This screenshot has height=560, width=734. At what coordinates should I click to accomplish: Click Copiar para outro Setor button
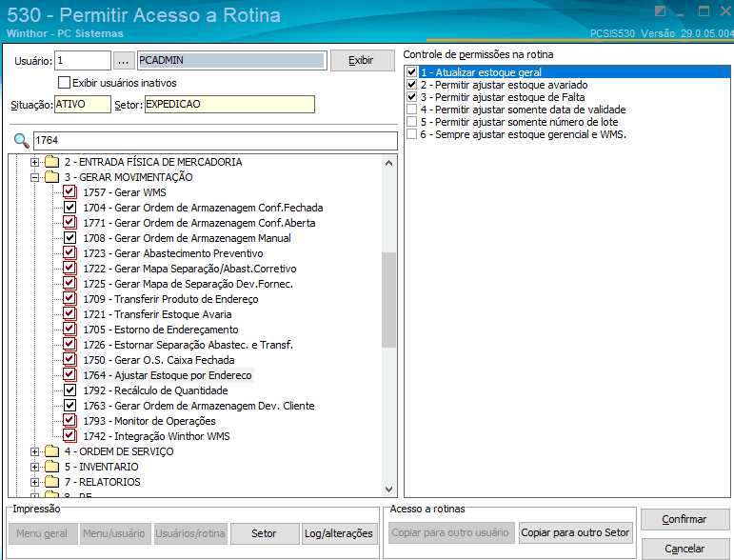tap(575, 533)
